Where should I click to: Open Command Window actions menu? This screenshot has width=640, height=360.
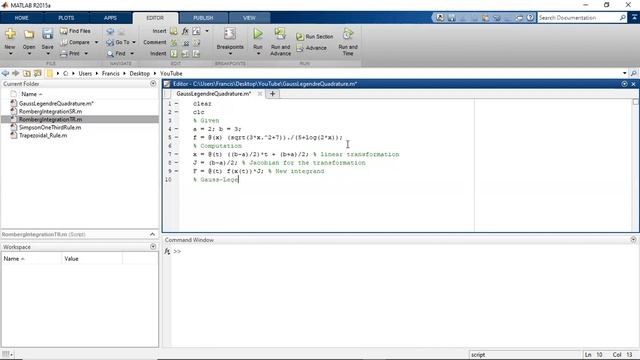633,240
